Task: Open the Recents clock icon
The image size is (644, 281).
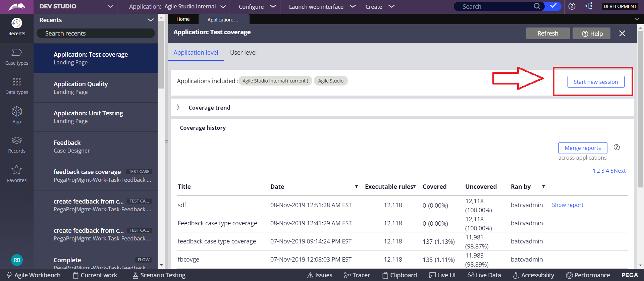Action: (x=17, y=23)
